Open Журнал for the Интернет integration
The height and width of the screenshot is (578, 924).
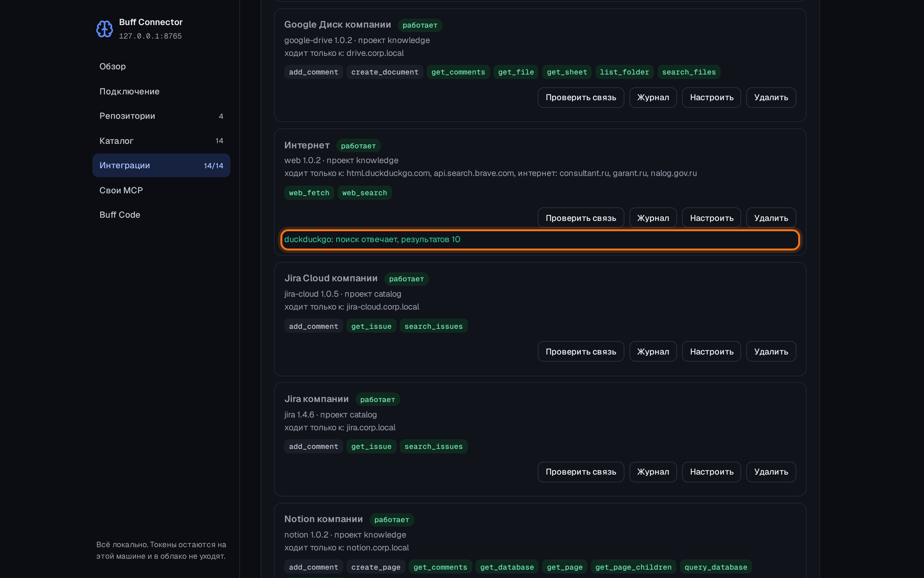(653, 218)
